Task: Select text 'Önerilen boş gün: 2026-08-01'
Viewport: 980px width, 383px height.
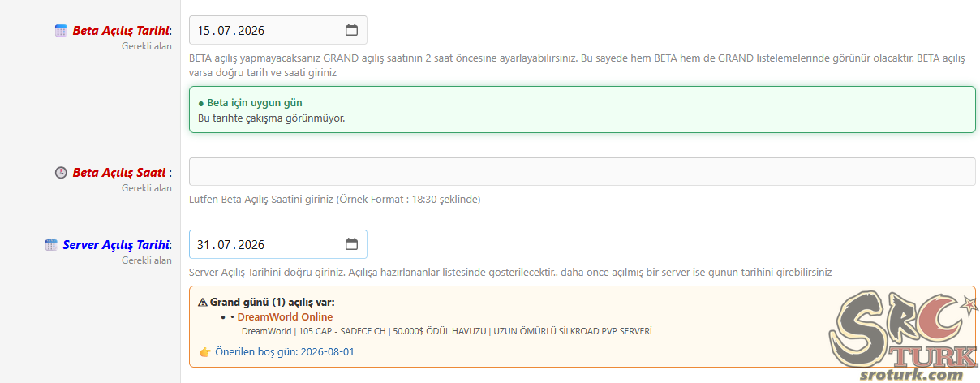Action: (x=285, y=352)
